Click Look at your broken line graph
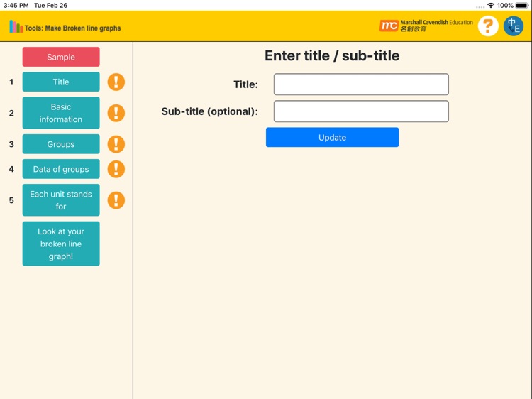 pyautogui.click(x=61, y=244)
